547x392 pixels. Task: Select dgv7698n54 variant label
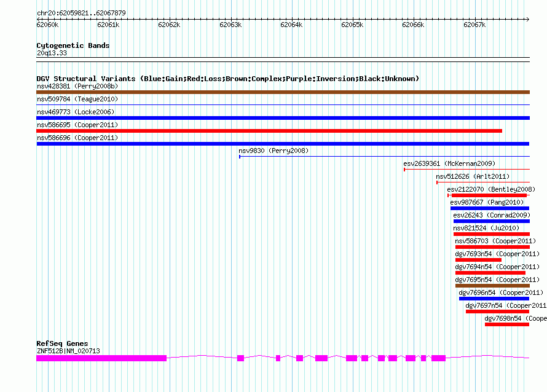tap(516, 318)
